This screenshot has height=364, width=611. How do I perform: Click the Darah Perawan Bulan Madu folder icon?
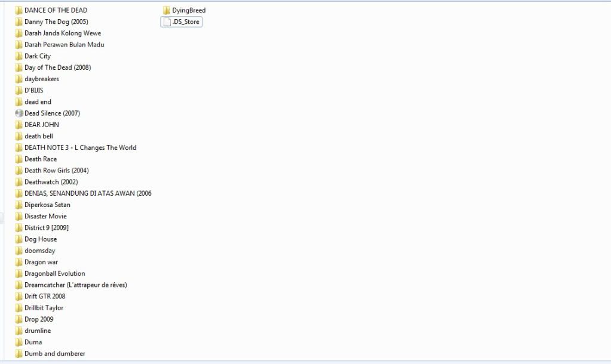[19, 44]
